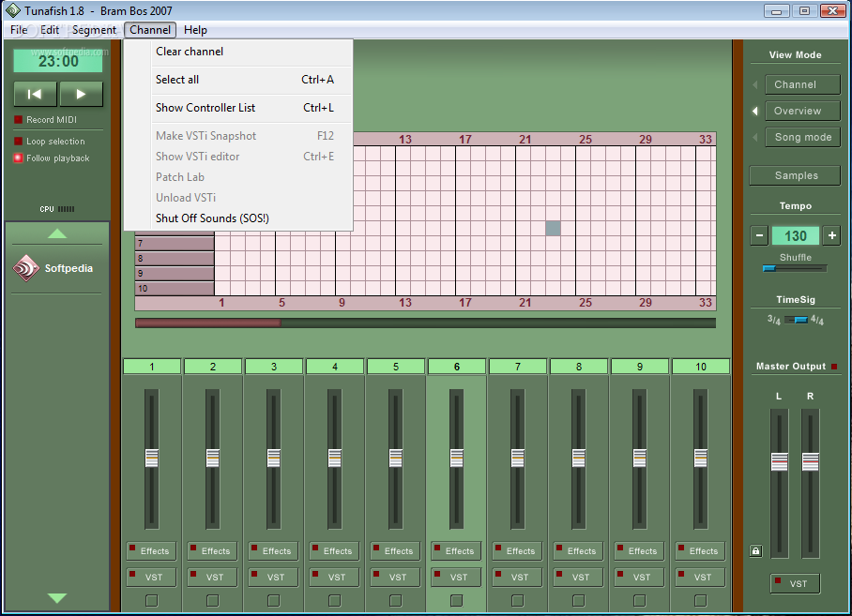Open the Segment menu
Screen dimensions: 852x616
[x=94, y=30]
